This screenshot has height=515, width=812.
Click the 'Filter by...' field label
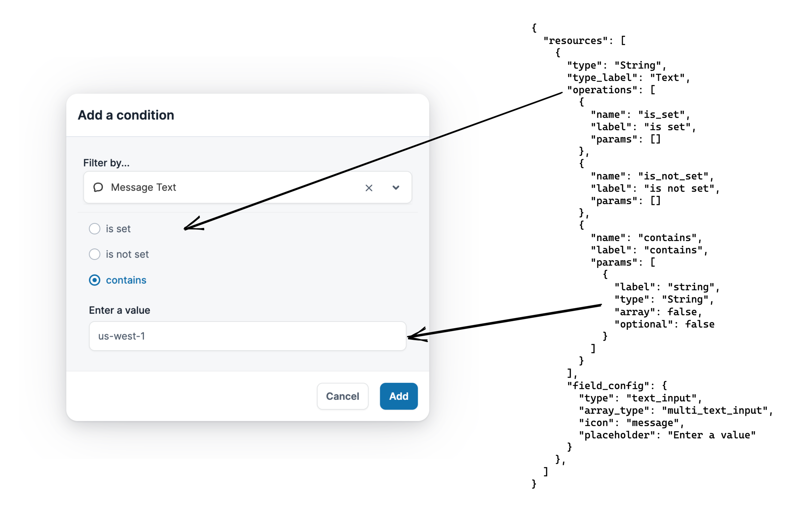[x=106, y=163]
